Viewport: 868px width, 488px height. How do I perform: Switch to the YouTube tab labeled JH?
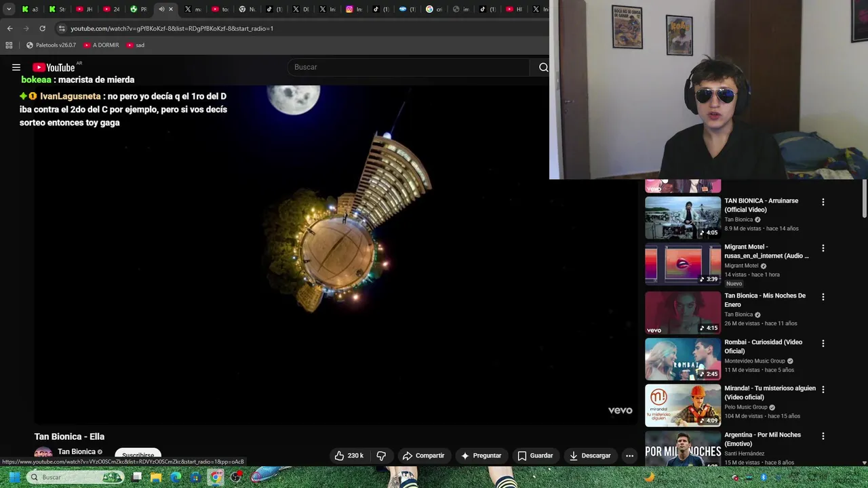click(84, 9)
